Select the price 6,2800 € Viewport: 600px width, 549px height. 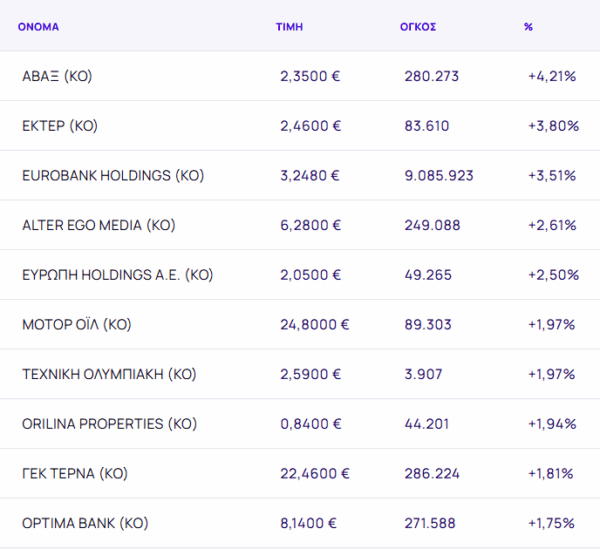tap(310, 225)
